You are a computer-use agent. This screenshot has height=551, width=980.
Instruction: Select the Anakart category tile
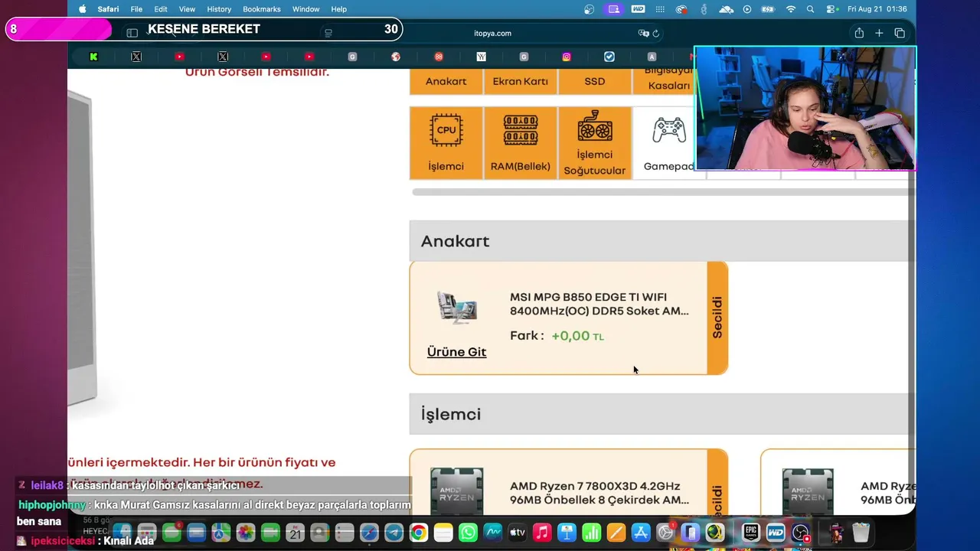pos(446,81)
